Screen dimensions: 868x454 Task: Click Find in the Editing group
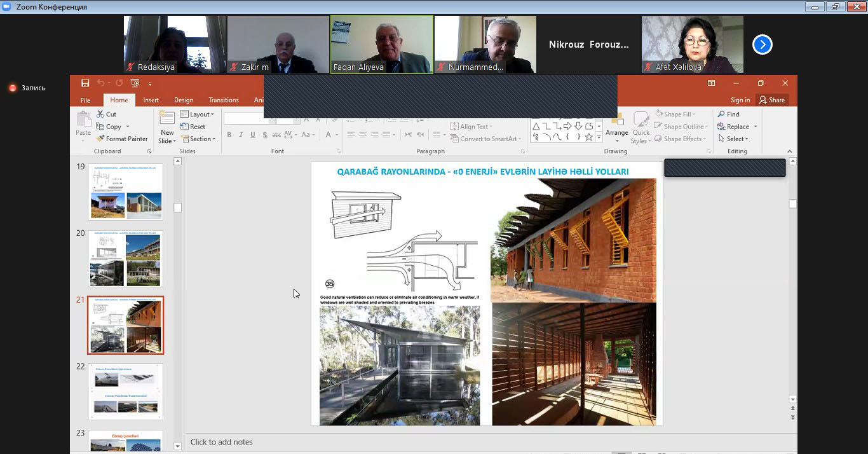coord(728,114)
